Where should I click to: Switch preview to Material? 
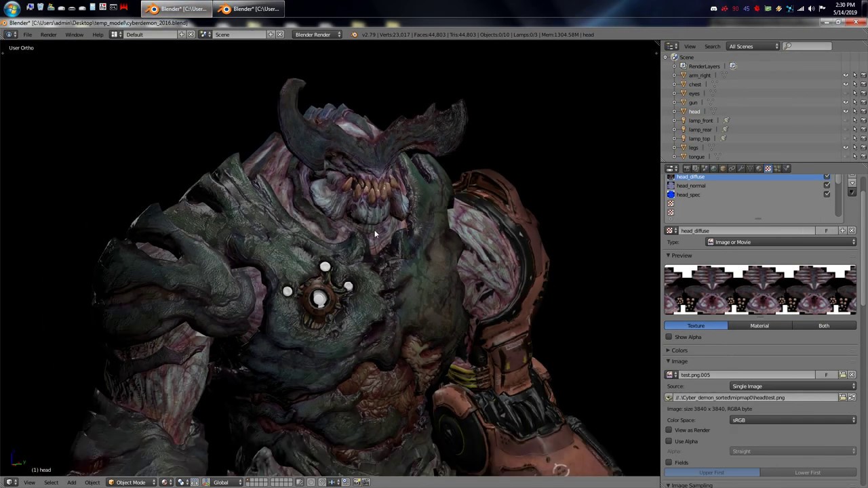point(759,326)
